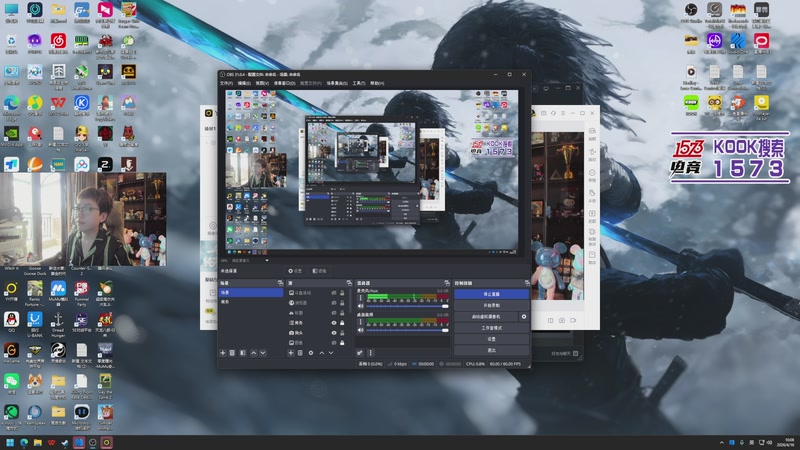
Task: Toggle eye of the bottom source row
Action: pyautogui.click(x=334, y=342)
